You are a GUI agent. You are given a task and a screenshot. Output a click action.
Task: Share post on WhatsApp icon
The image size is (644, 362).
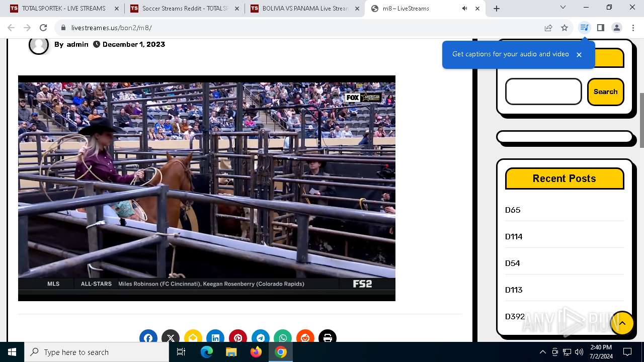[x=283, y=337]
